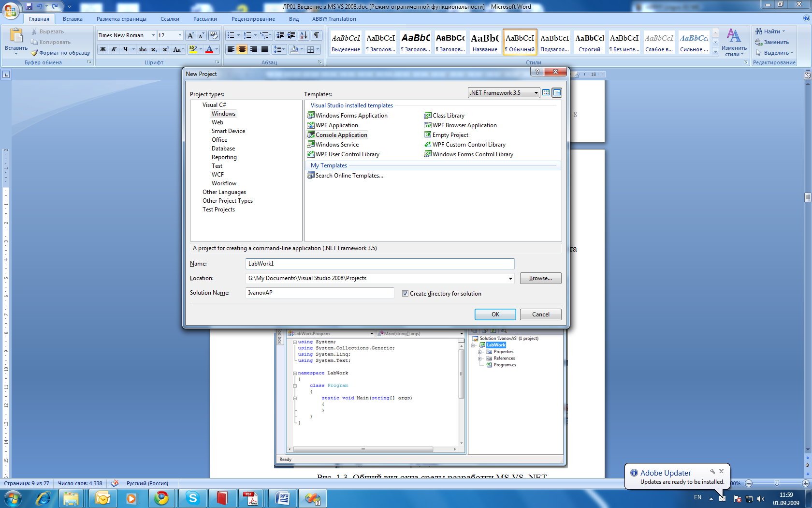Click the Browse... button

point(540,278)
